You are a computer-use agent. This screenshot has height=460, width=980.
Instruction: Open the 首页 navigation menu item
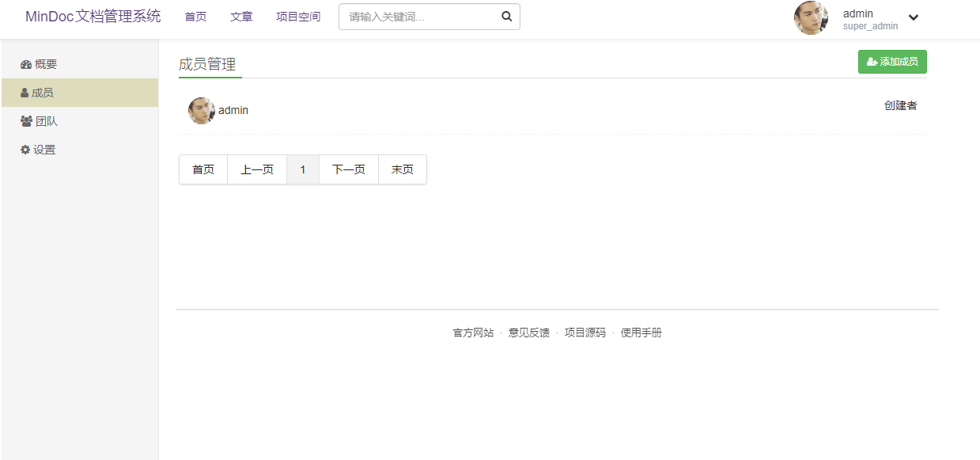[195, 17]
